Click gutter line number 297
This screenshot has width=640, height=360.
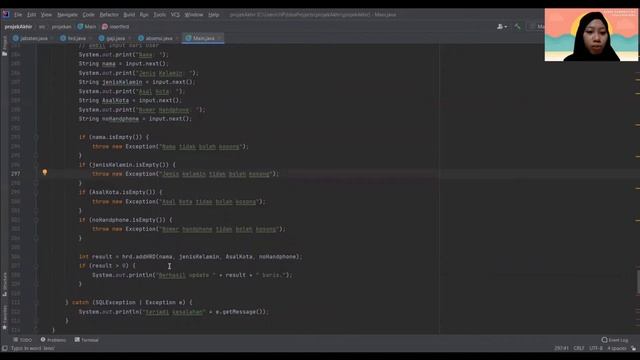tap(16, 174)
